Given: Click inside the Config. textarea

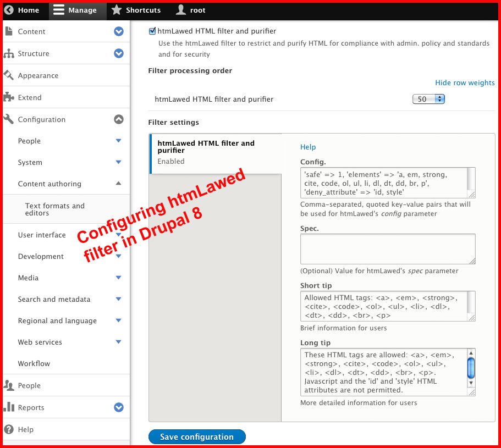Looking at the screenshot, I should (388, 182).
